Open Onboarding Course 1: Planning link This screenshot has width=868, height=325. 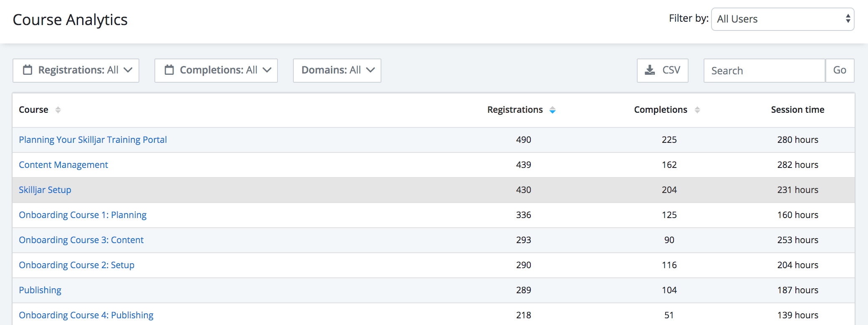pos(83,215)
